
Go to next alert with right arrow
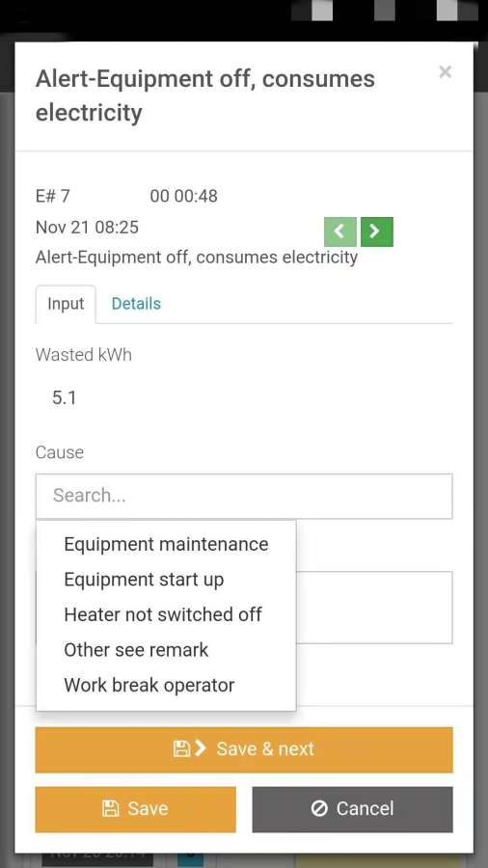pos(377,231)
